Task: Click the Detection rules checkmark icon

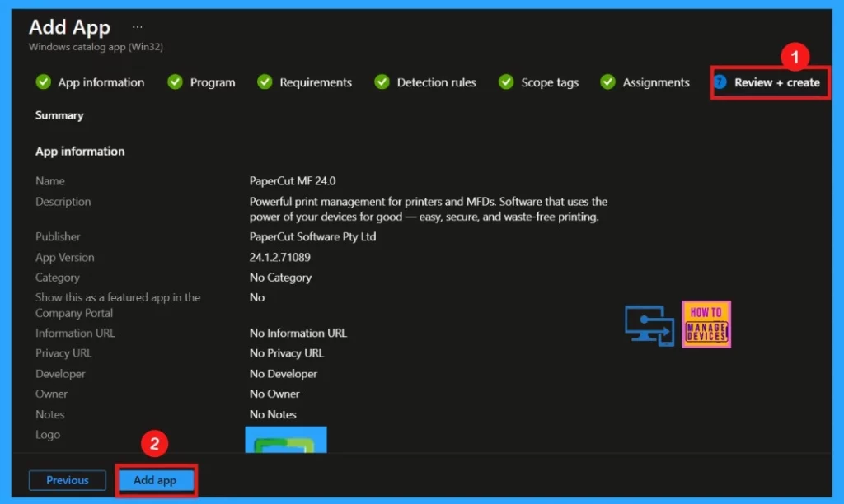Action: tap(382, 82)
